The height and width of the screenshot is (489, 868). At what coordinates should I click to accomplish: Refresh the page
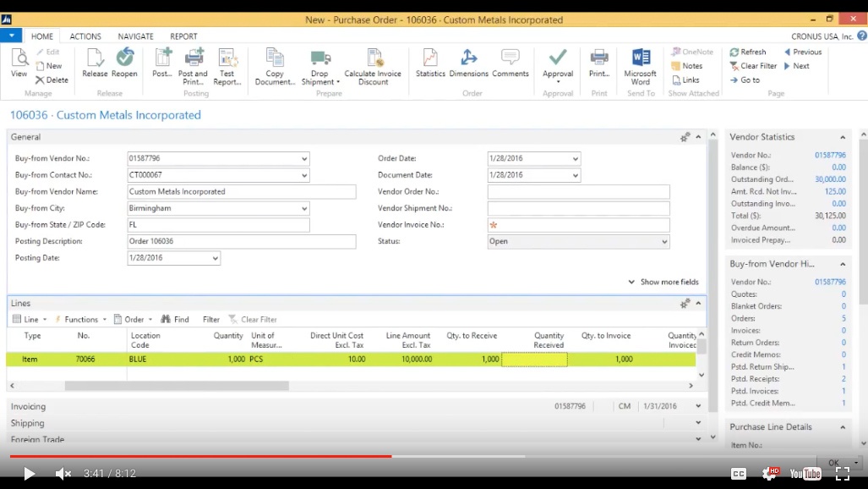[748, 52]
